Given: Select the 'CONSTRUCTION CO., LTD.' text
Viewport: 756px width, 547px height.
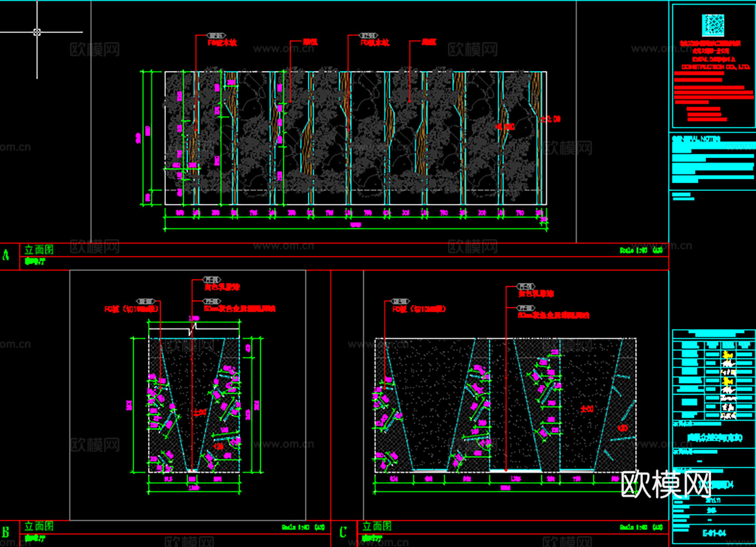Looking at the screenshot, I should (x=715, y=67).
